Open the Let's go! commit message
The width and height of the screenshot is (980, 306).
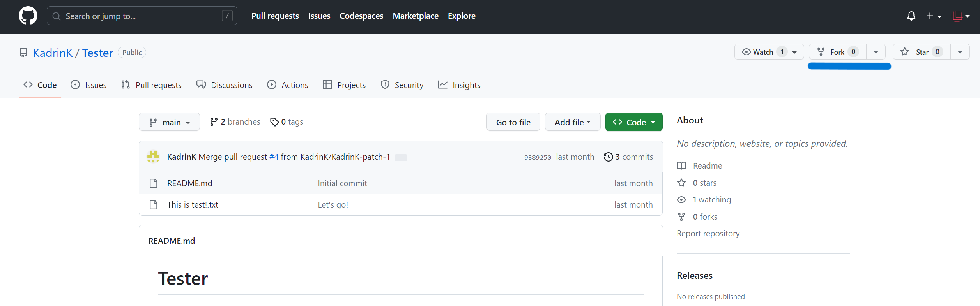333,204
